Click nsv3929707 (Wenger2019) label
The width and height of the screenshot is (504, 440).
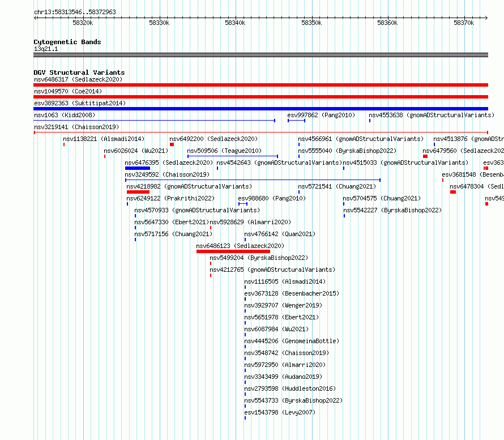pos(283,305)
